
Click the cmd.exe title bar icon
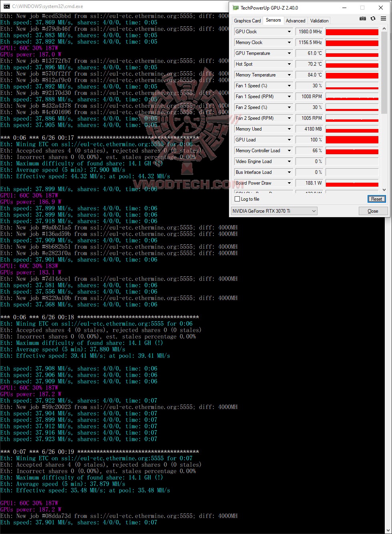coord(6,6)
